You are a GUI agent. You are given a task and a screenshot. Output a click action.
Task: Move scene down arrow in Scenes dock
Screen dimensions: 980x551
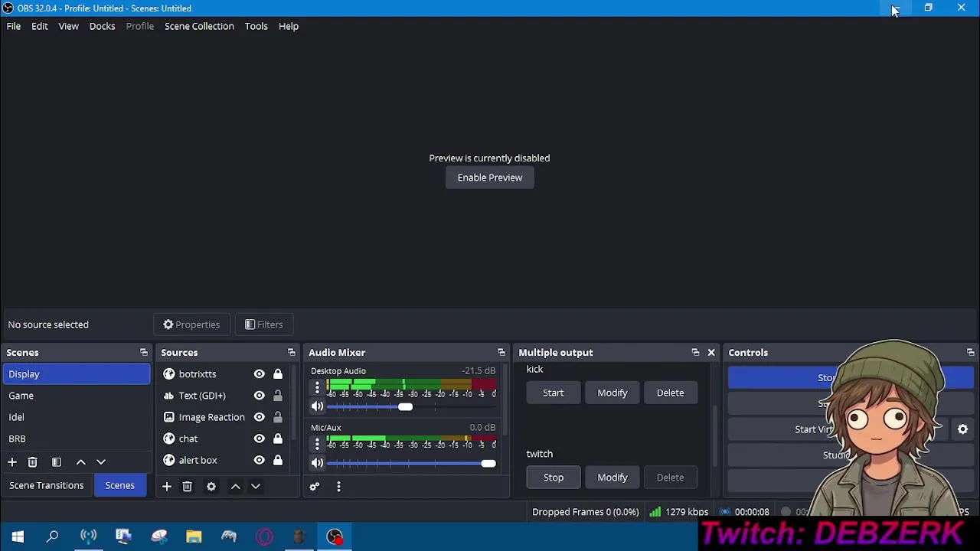pos(101,462)
